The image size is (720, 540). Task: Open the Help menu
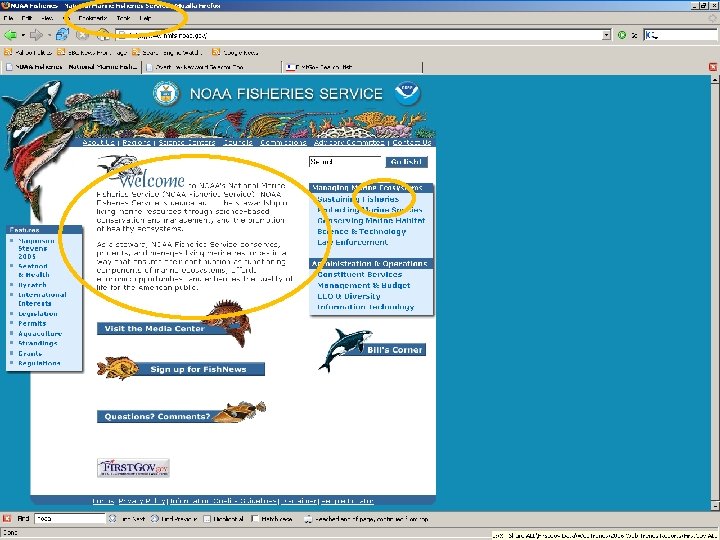click(145, 18)
